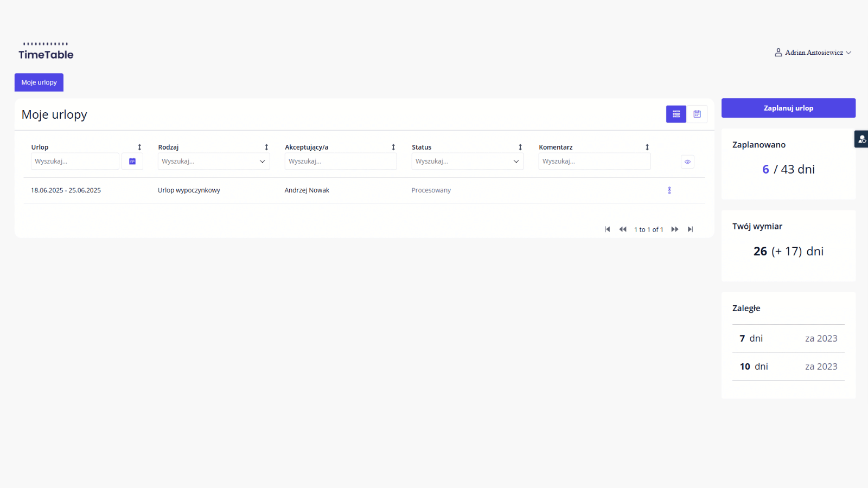Click the TimeTable logo
Image resolution: width=868 pixels, height=488 pixels.
(x=46, y=52)
